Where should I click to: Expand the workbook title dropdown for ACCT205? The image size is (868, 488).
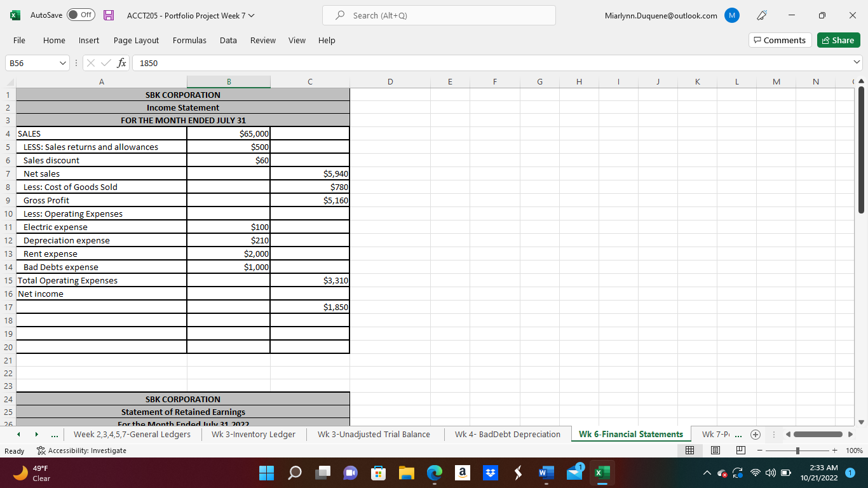(x=250, y=15)
